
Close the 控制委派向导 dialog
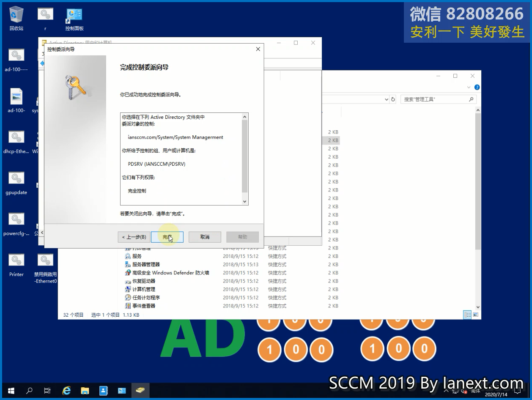click(258, 49)
